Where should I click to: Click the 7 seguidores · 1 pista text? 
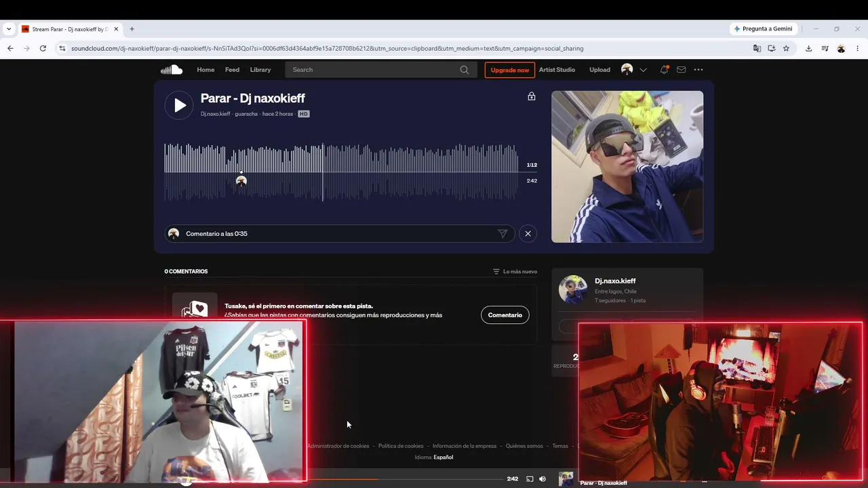[x=620, y=300]
